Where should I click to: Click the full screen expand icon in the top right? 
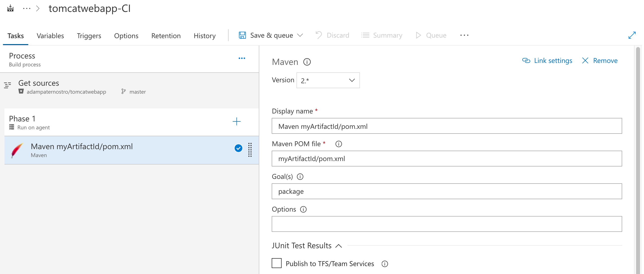[x=632, y=35]
